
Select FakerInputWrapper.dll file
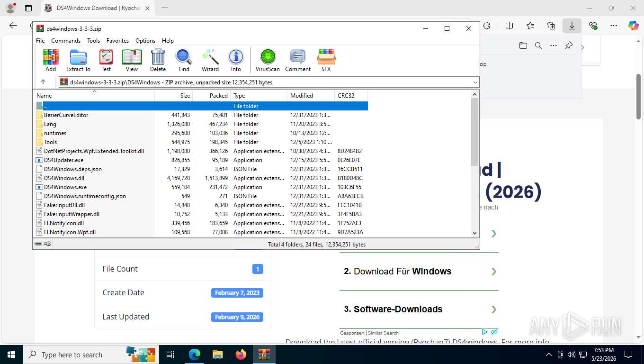(x=201, y=214)
